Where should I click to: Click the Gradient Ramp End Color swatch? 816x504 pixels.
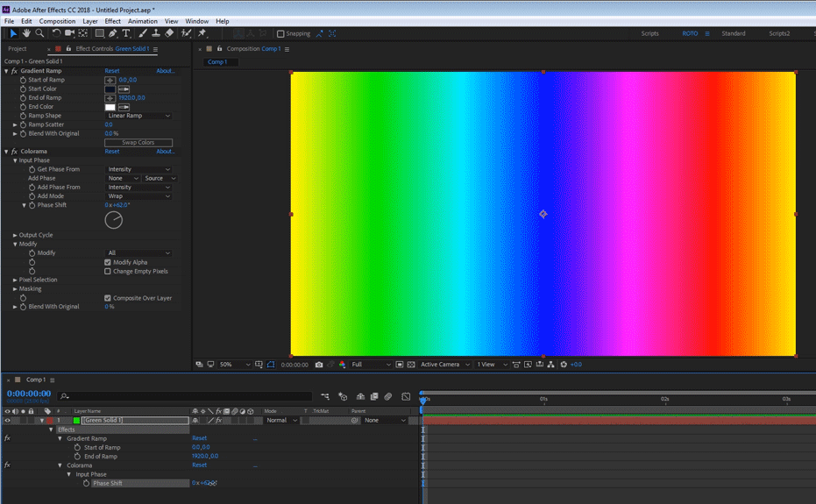click(110, 107)
